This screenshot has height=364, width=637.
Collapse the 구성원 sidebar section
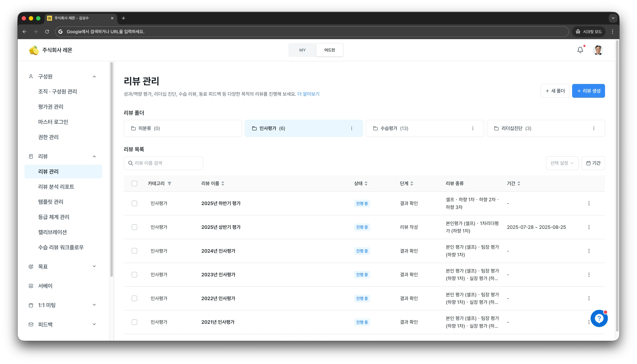coord(94,76)
